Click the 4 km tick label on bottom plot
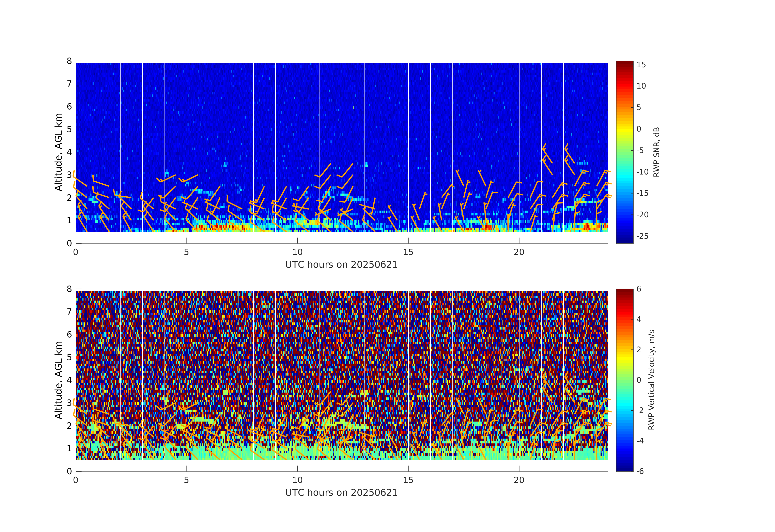Image resolution: width=775 pixels, height=532 pixels. [69, 380]
